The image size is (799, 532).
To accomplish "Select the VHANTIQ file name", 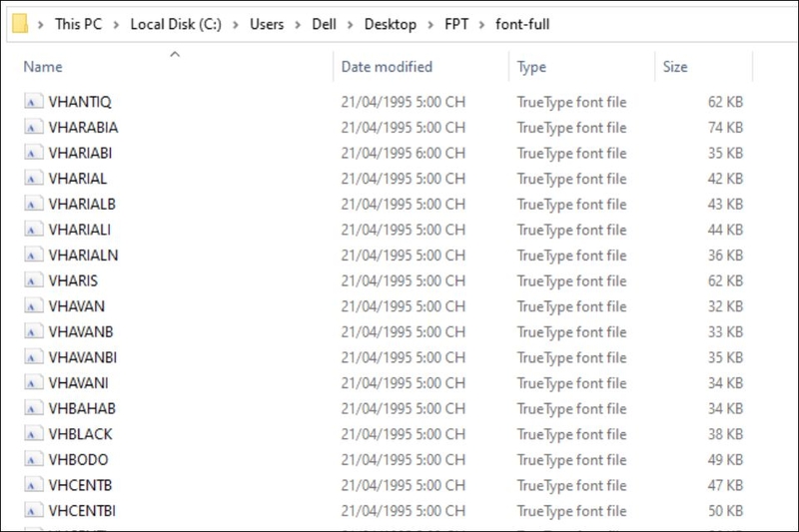I will pos(80,102).
